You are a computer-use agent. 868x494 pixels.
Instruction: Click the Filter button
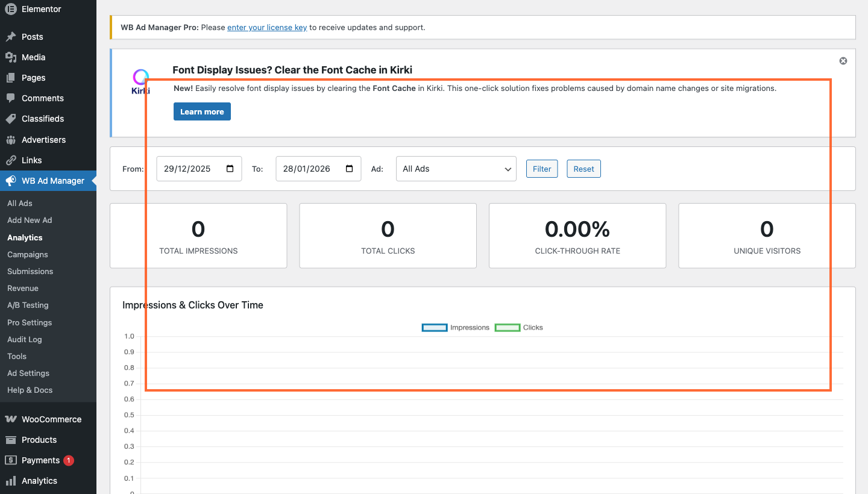click(541, 169)
